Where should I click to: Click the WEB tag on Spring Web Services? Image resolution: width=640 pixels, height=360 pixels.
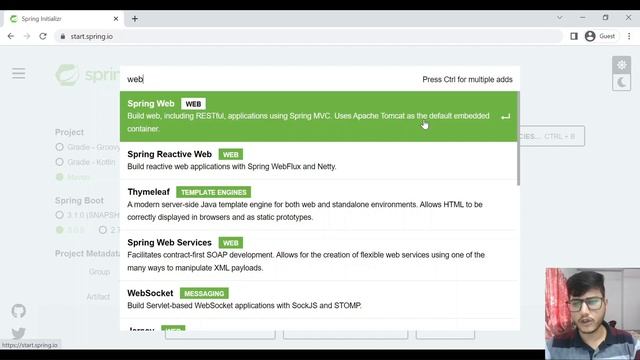pyautogui.click(x=231, y=243)
